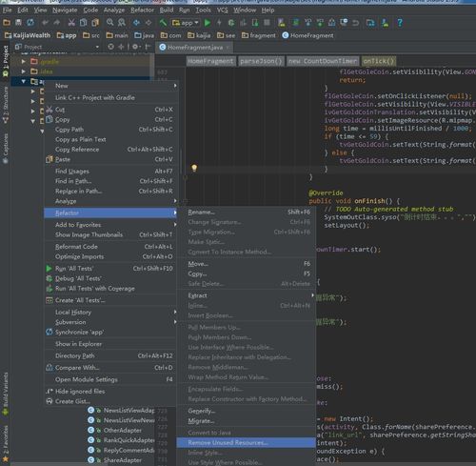Open the Local History submenu
The image size is (476, 466).
111,312
